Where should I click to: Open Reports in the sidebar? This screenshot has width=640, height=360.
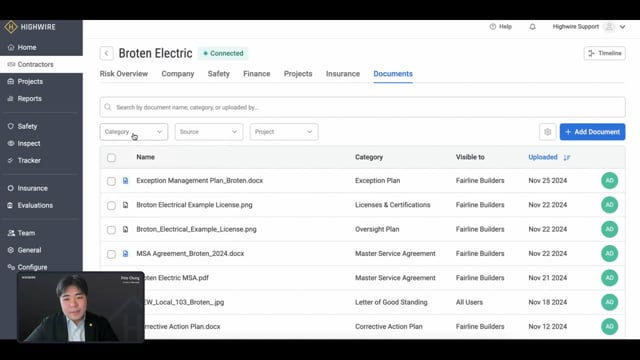[29, 99]
